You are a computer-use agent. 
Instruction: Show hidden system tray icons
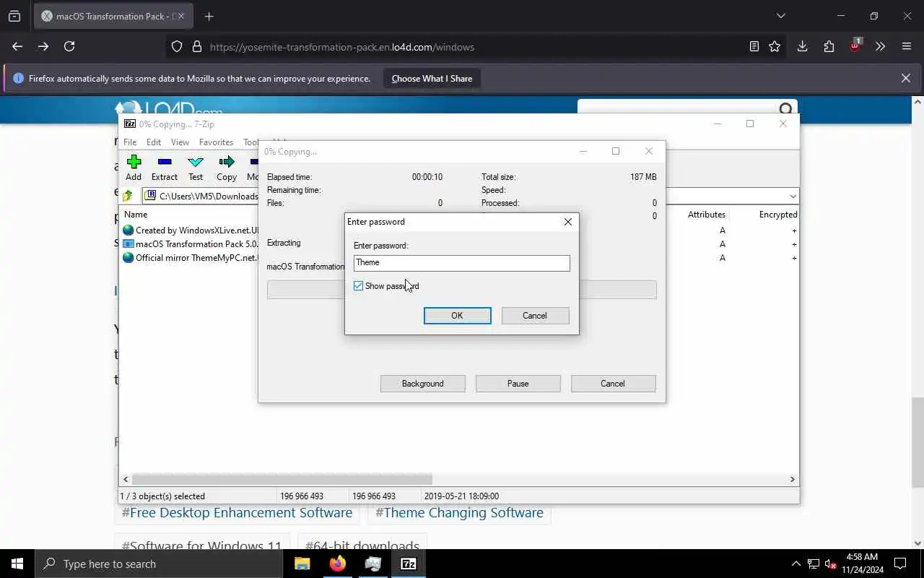[x=796, y=564]
